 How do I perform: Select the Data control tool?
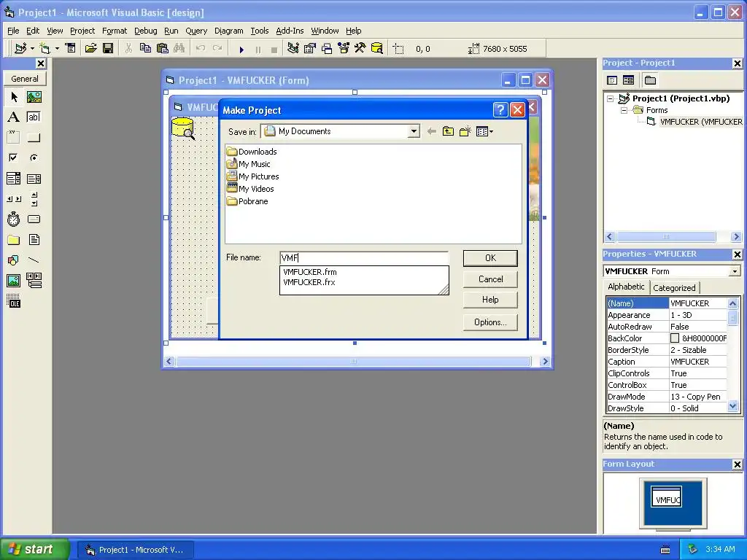coord(34,281)
